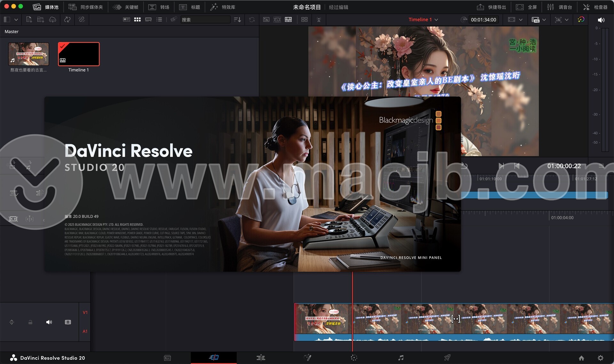This screenshot has width=614, height=364.
Task: Toggle the color bypass sparkle icon
Action: (581, 20)
